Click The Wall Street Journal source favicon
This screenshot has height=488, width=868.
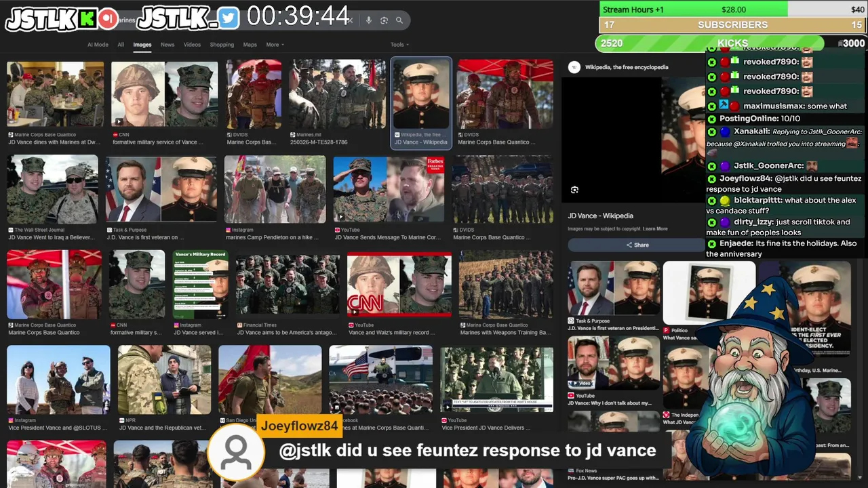(11, 230)
